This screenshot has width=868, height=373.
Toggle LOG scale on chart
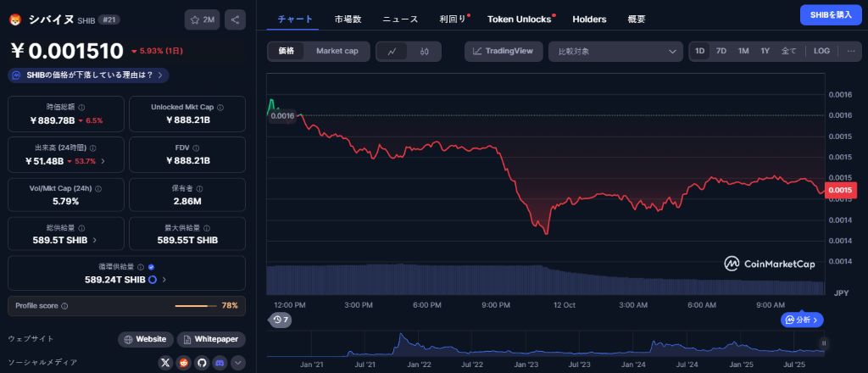[821, 51]
